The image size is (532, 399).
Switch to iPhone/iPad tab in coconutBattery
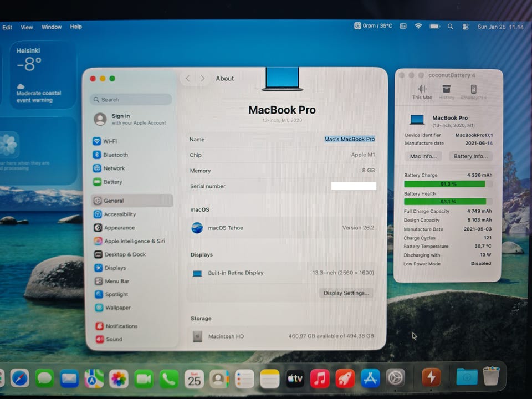tap(474, 93)
